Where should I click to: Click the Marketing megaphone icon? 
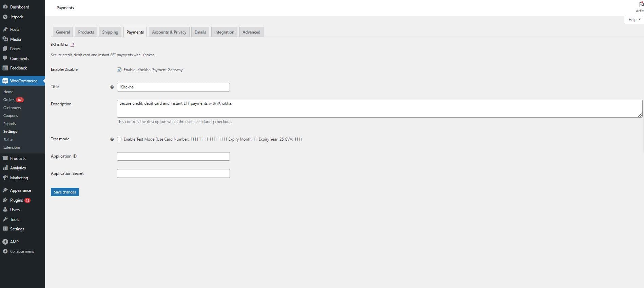pos(5,178)
